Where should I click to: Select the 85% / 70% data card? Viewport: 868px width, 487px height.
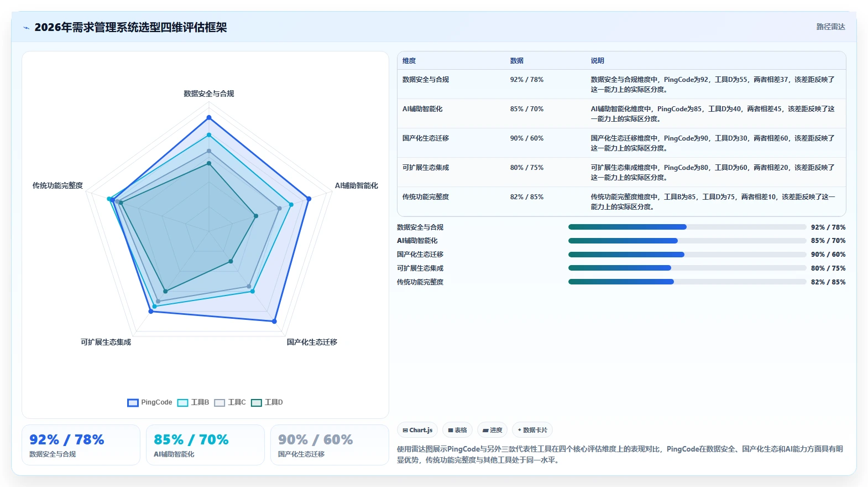pos(205,445)
